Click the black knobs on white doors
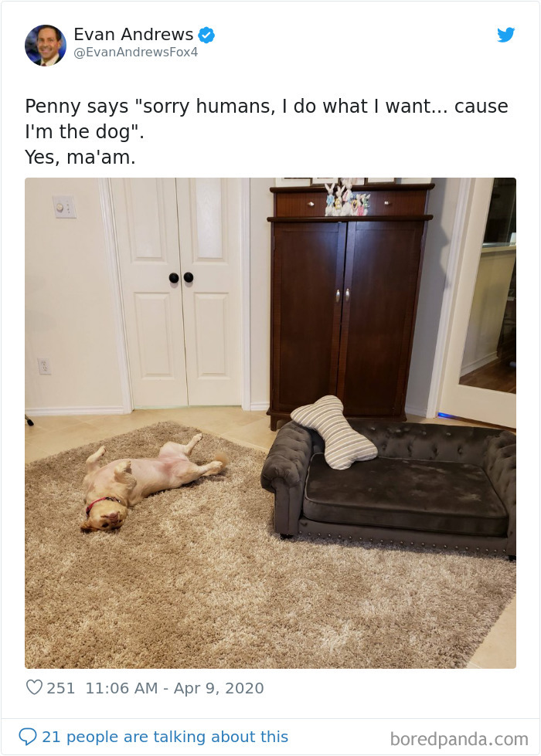 click(x=181, y=277)
